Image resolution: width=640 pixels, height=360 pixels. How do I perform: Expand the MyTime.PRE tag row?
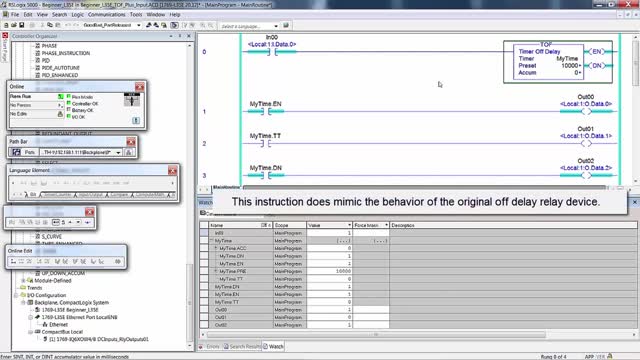216,271
